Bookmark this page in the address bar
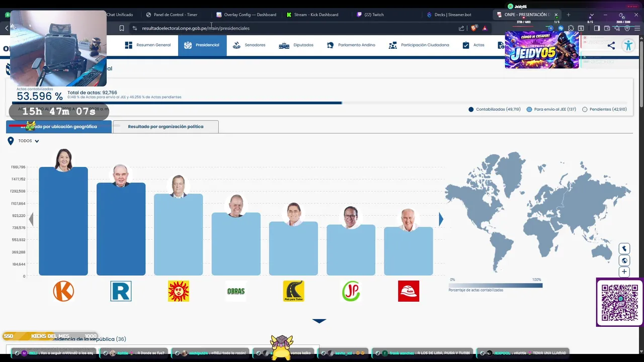 point(122,28)
